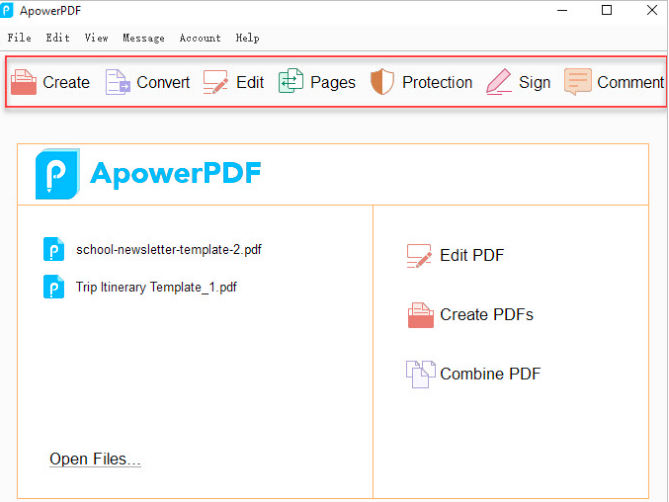This screenshot has height=502, width=669.
Task: Click the school-newsletter-template-2.pdf file icon
Action: [54, 249]
